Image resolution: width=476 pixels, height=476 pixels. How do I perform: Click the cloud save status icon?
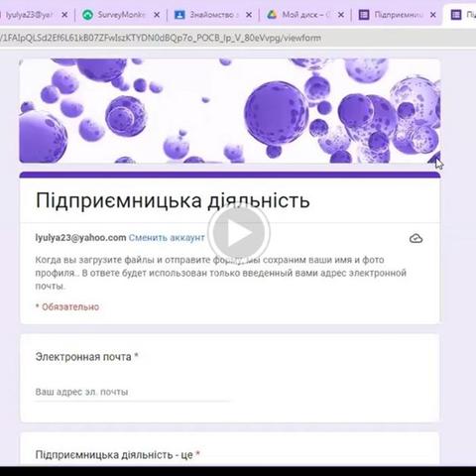pos(416,238)
